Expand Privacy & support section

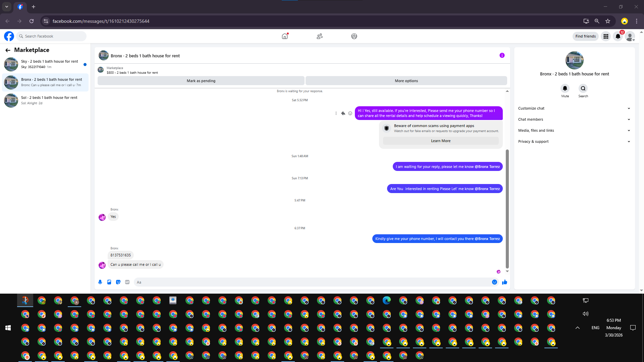click(x=574, y=141)
